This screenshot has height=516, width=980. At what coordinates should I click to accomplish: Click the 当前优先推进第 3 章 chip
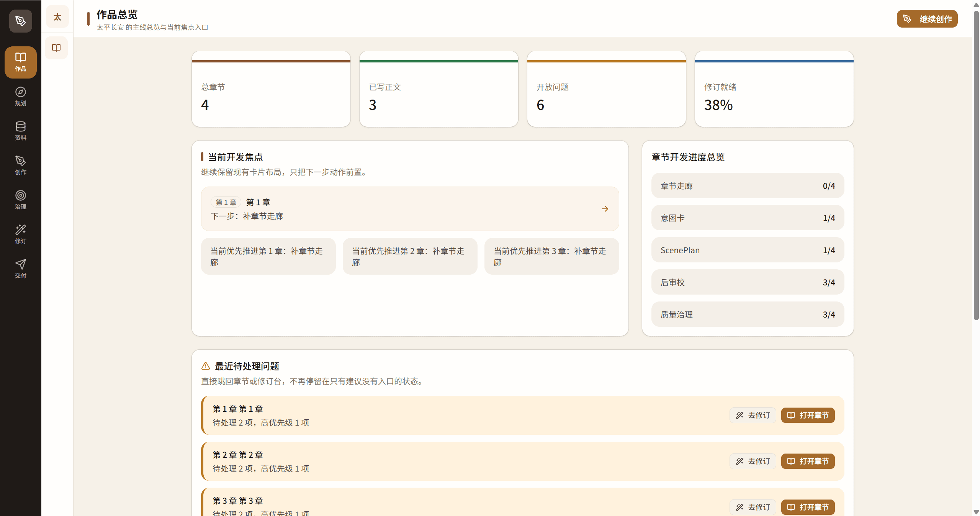click(551, 256)
